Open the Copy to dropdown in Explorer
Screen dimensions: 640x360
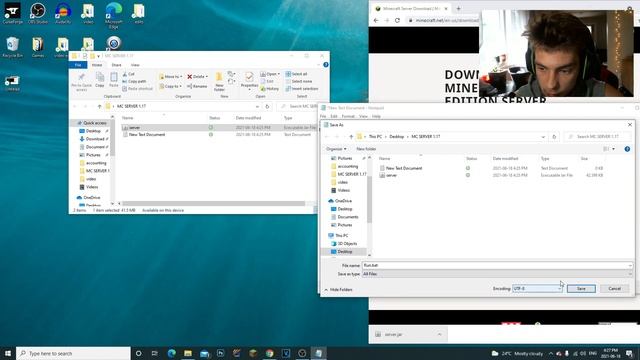tap(170, 86)
